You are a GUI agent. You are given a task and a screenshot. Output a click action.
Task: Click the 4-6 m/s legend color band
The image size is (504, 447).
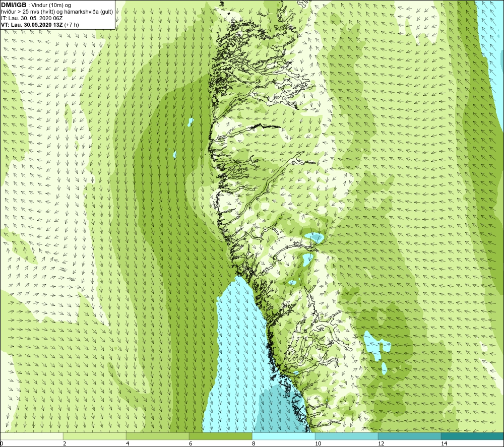(x=158, y=436)
